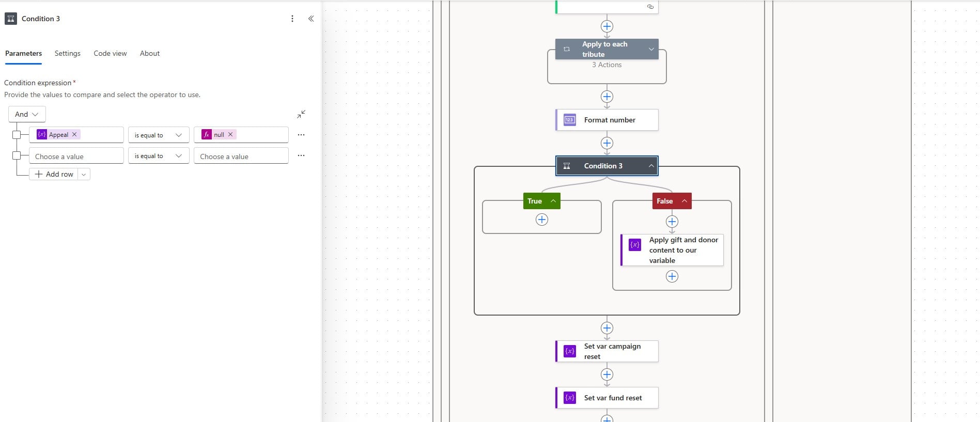Remove the null expression token

pyautogui.click(x=230, y=134)
